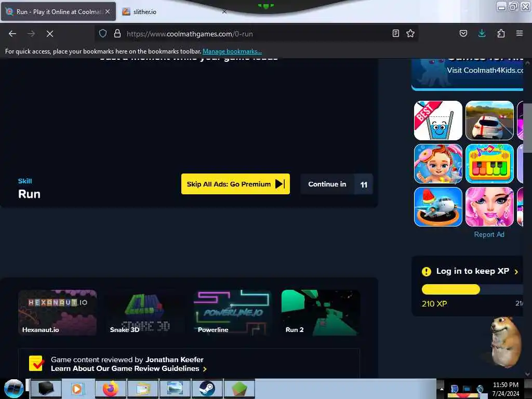Screen dimensions: 532x399
Task: Open the happy glass water ad game
Action: [x=438, y=121]
